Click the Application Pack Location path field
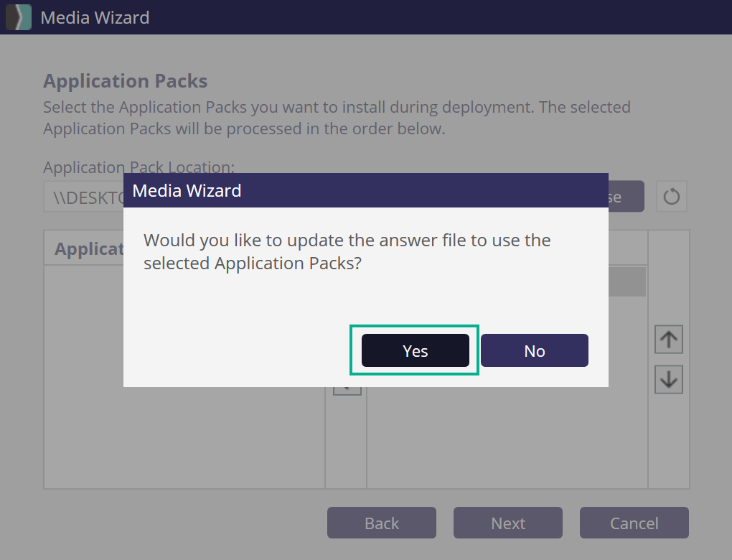This screenshot has width=732, height=560. pos(83,197)
